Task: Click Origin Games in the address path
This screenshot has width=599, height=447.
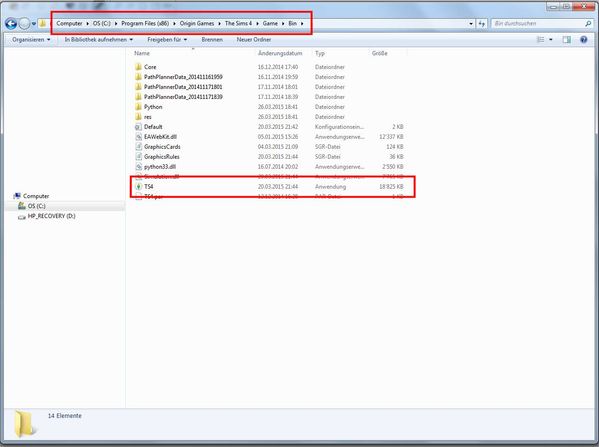Action: click(197, 23)
